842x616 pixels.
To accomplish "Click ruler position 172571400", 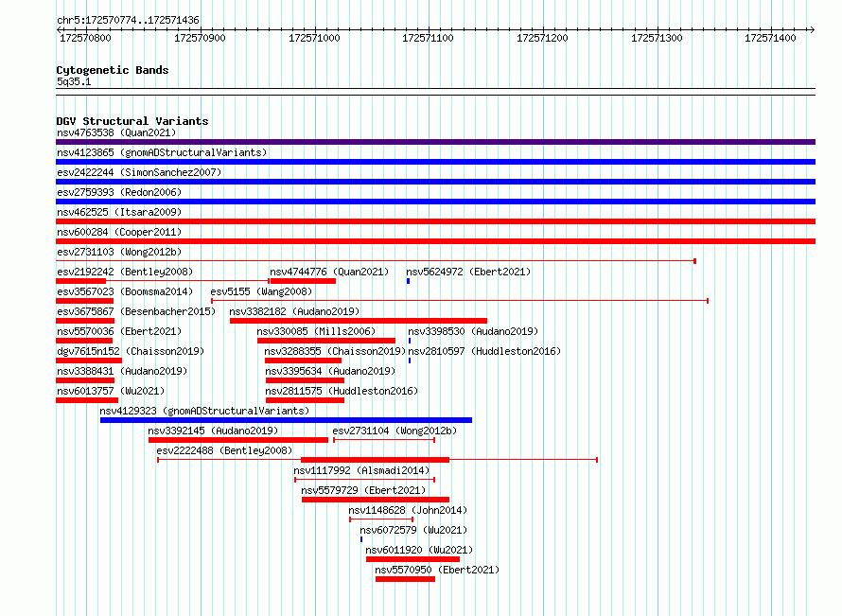I will (x=771, y=38).
